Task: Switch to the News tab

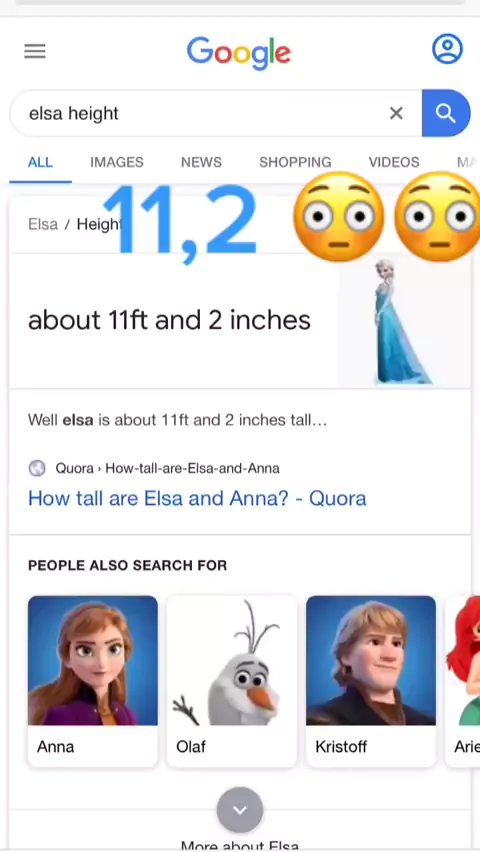Action: coord(201,162)
